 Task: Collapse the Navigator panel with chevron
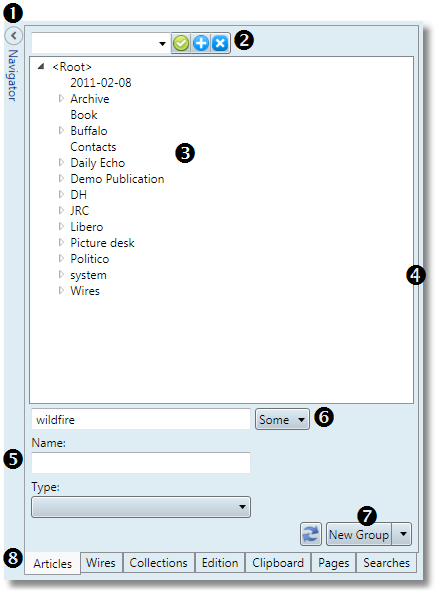point(14,36)
